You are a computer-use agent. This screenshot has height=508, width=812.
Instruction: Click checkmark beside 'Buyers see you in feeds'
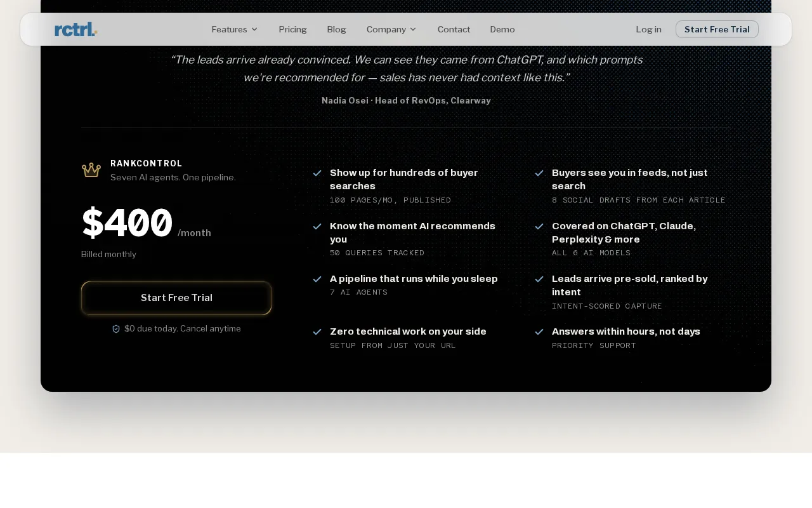(539, 173)
